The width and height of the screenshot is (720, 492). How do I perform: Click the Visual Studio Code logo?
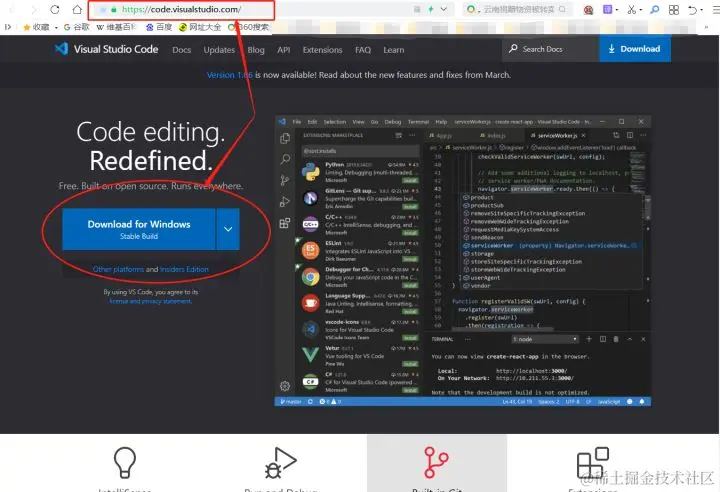pyautogui.click(x=62, y=49)
